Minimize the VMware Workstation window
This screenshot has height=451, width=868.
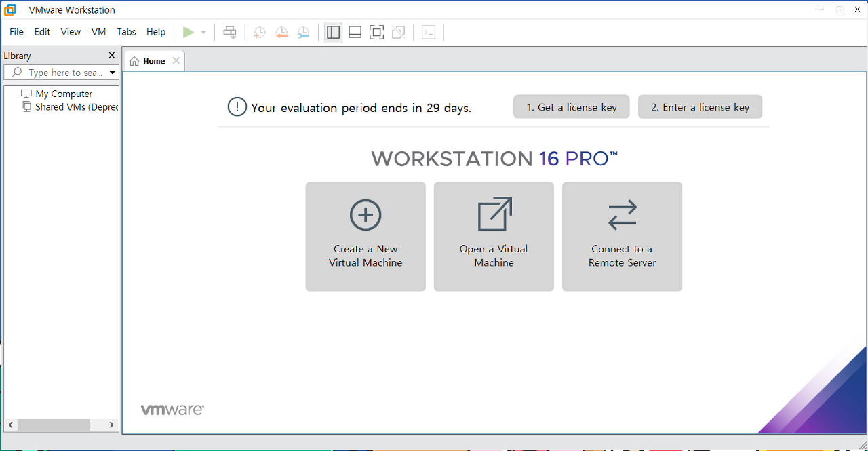(822, 9)
